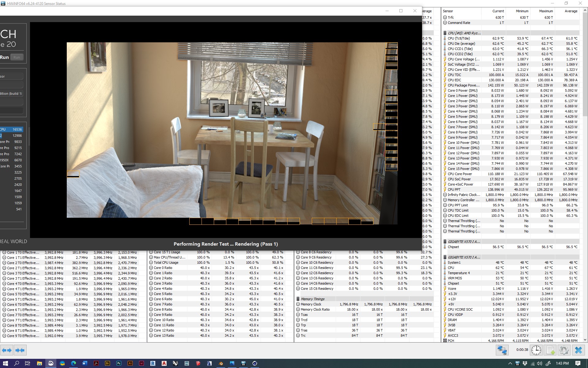Open sensor settings gear icon
This screenshot has width=588, height=368.
[x=564, y=350]
